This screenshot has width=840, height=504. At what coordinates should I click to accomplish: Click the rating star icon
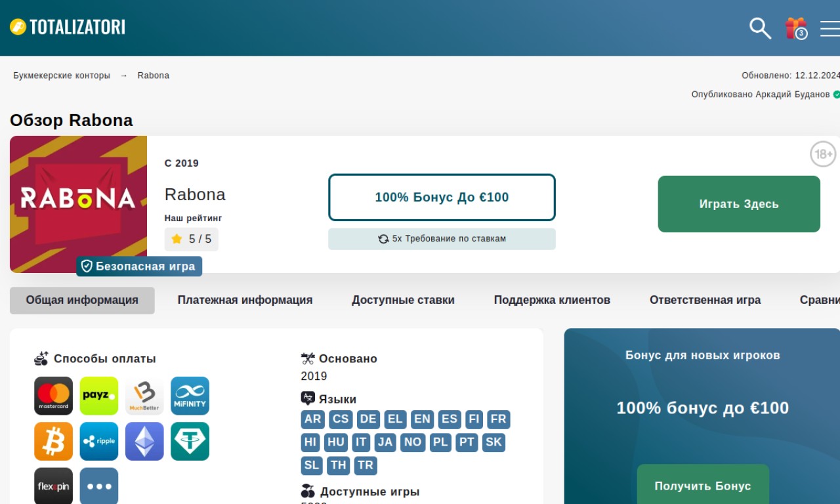pos(177,239)
